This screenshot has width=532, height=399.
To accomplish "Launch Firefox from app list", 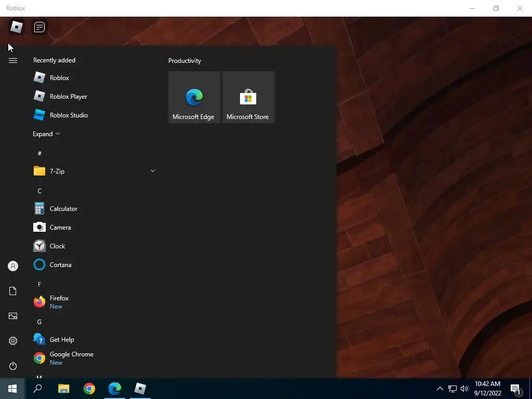I will (95, 302).
